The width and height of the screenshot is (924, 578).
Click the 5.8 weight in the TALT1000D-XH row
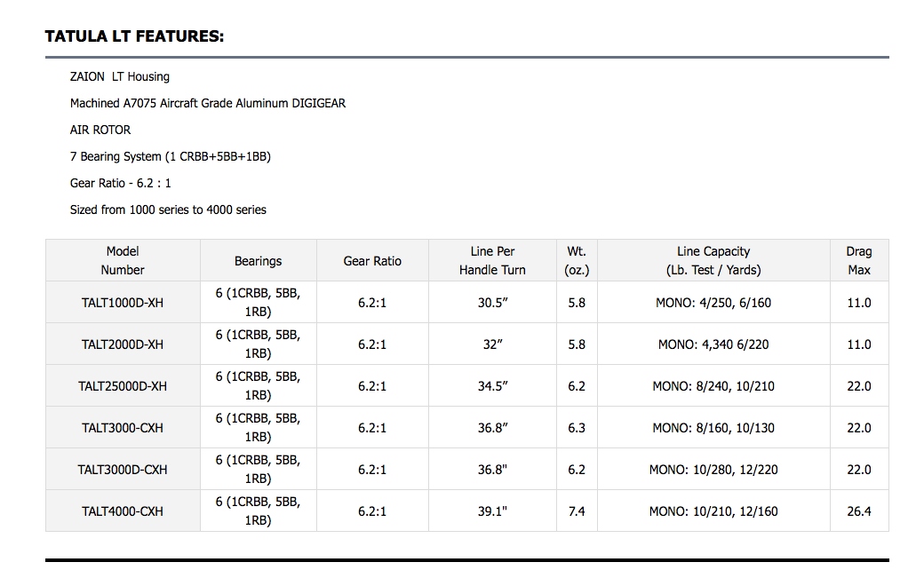577,303
